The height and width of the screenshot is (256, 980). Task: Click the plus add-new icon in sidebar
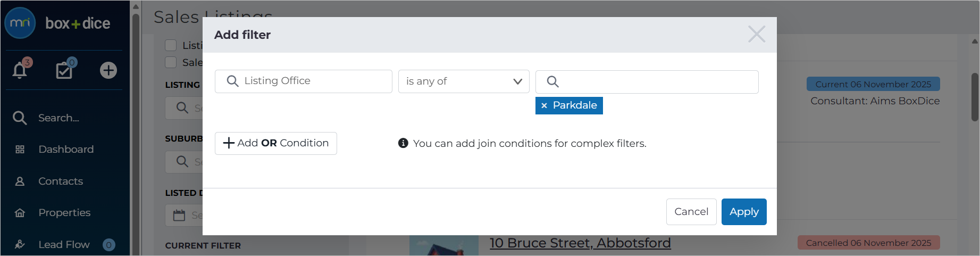coord(108,70)
